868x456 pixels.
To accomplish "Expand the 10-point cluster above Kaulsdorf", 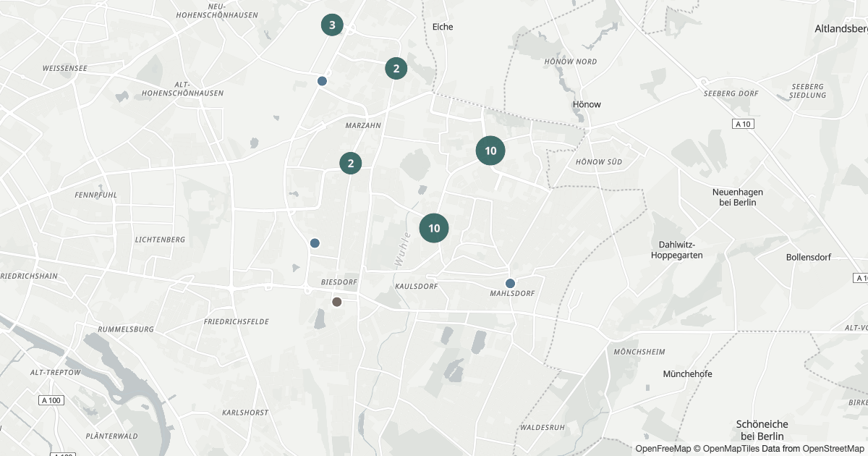I will point(434,228).
